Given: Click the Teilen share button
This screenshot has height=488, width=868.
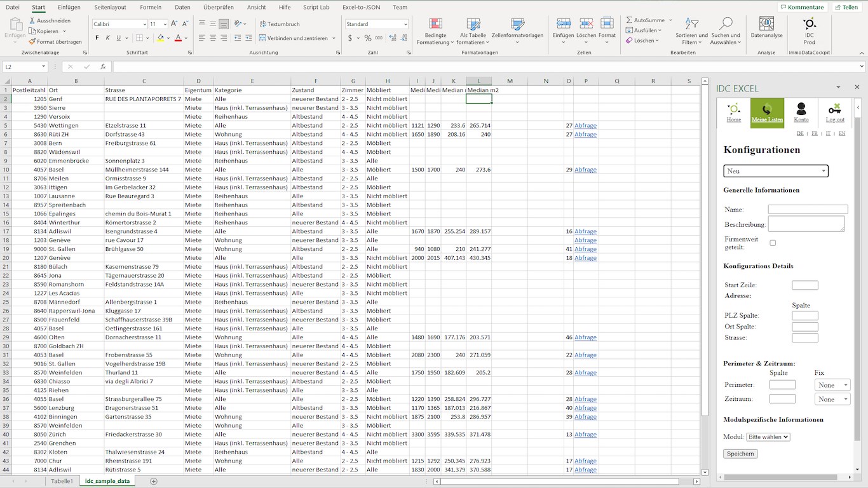Looking at the screenshot, I should pos(846,8).
